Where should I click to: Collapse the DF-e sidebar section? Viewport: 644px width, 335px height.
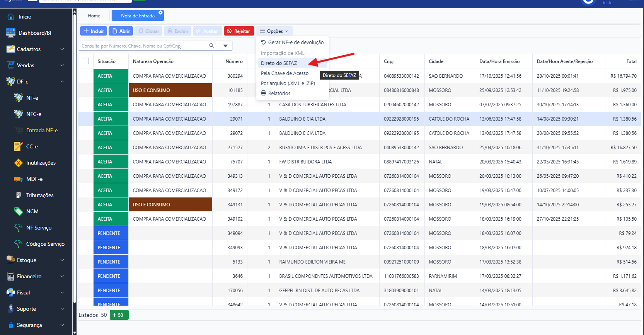(x=35, y=82)
